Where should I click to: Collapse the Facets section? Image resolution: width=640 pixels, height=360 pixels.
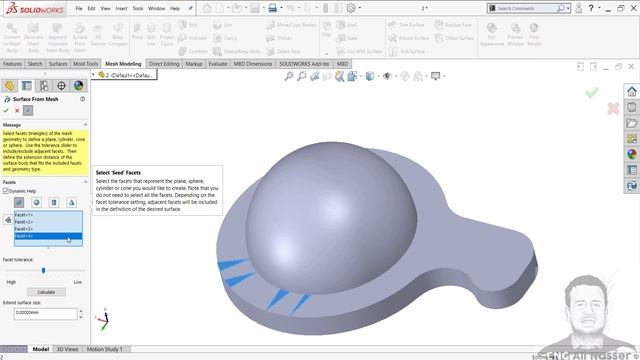click(85, 182)
